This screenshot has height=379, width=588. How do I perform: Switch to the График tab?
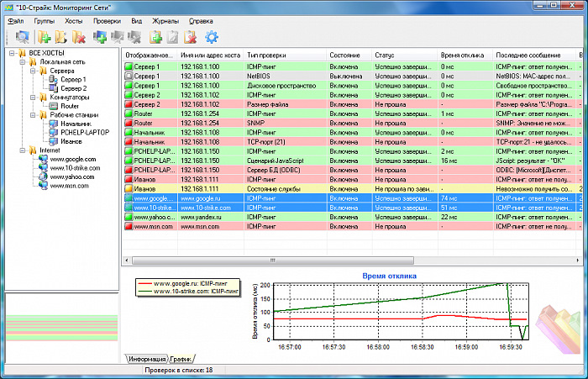click(181, 359)
